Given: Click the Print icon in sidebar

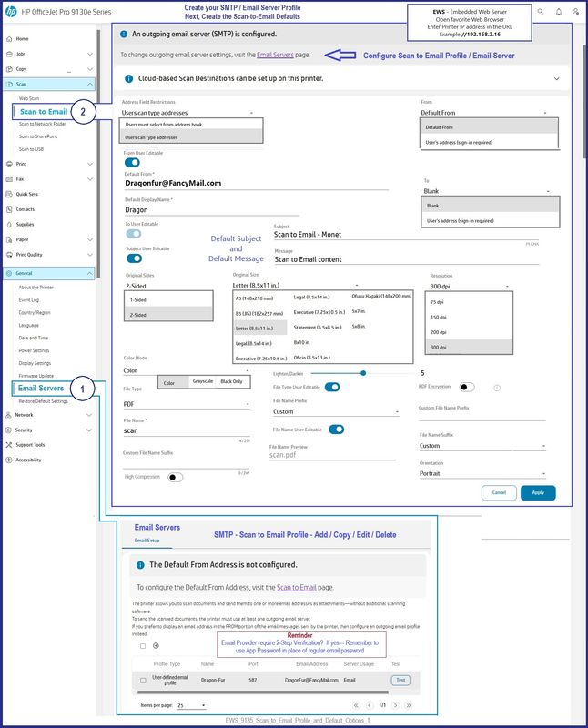Looking at the screenshot, I should click(9, 164).
